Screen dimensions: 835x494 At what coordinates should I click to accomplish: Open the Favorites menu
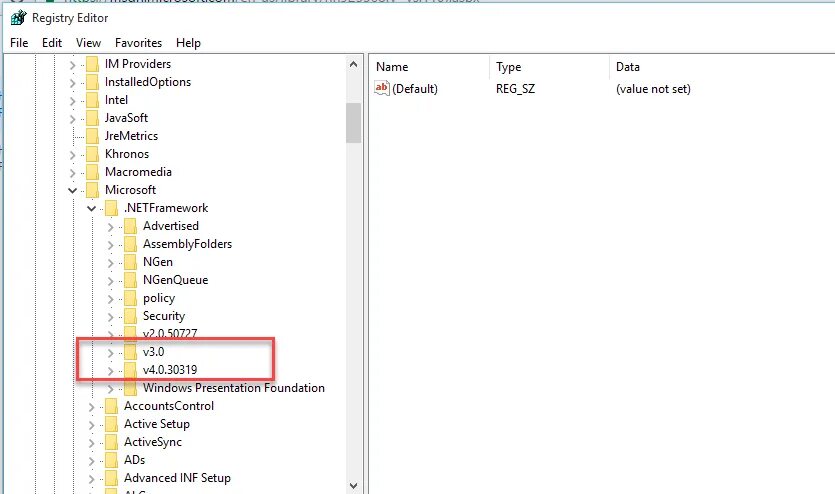[x=138, y=43]
